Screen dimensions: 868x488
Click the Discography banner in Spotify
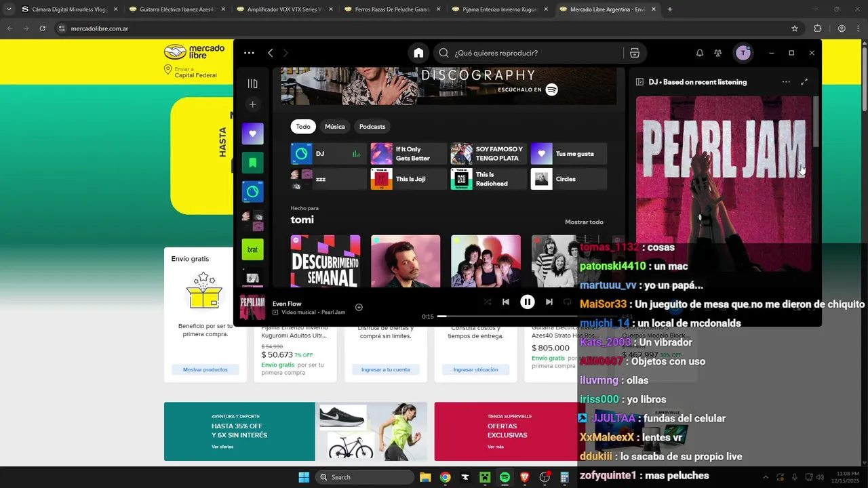[448, 86]
